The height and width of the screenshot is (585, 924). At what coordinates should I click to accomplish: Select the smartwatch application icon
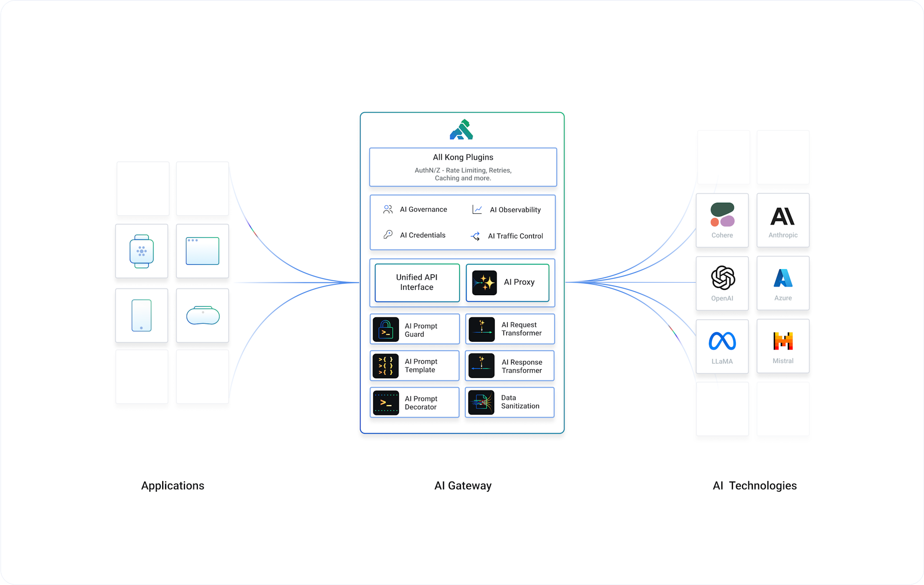141,250
